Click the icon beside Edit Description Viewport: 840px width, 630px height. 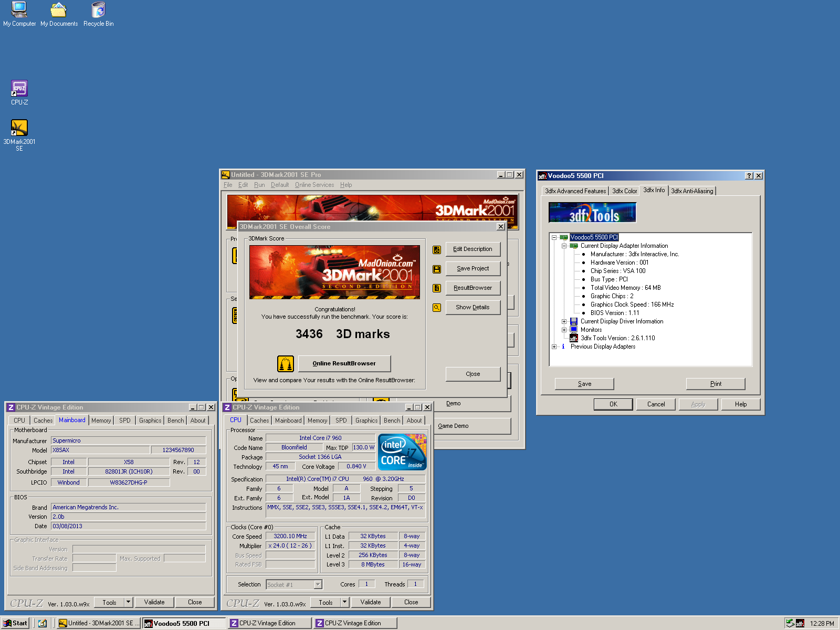pos(437,249)
